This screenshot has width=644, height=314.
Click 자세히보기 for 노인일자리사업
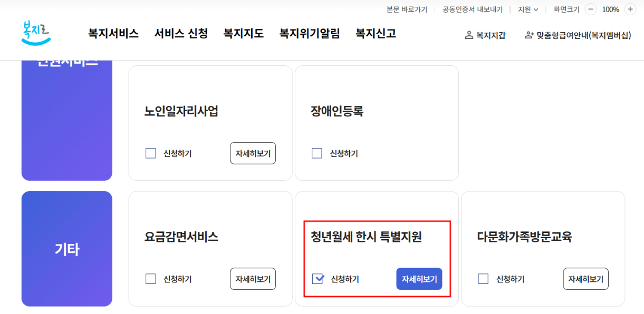[x=253, y=153]
